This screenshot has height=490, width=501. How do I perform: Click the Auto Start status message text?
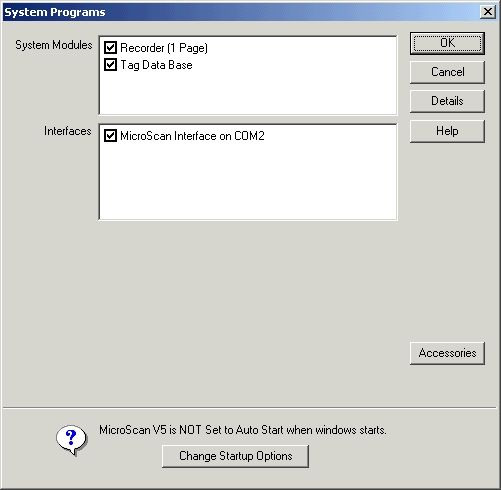(243, 430)
